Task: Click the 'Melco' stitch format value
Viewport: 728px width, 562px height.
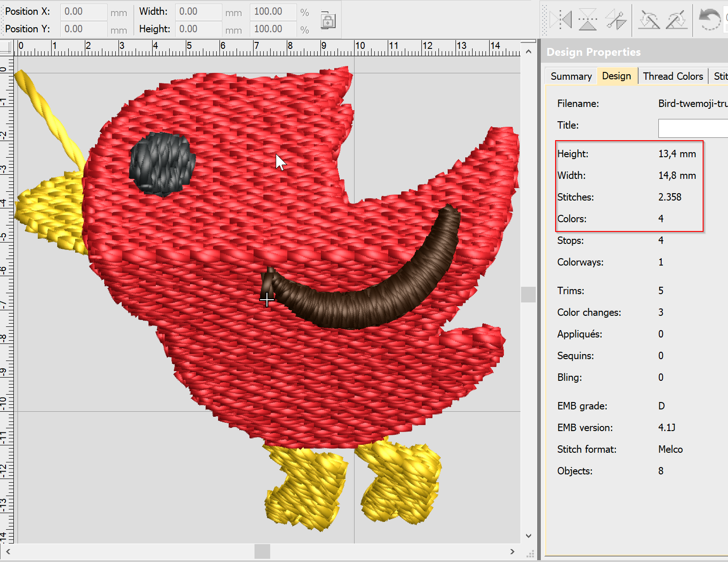Action: coord(670,450)
